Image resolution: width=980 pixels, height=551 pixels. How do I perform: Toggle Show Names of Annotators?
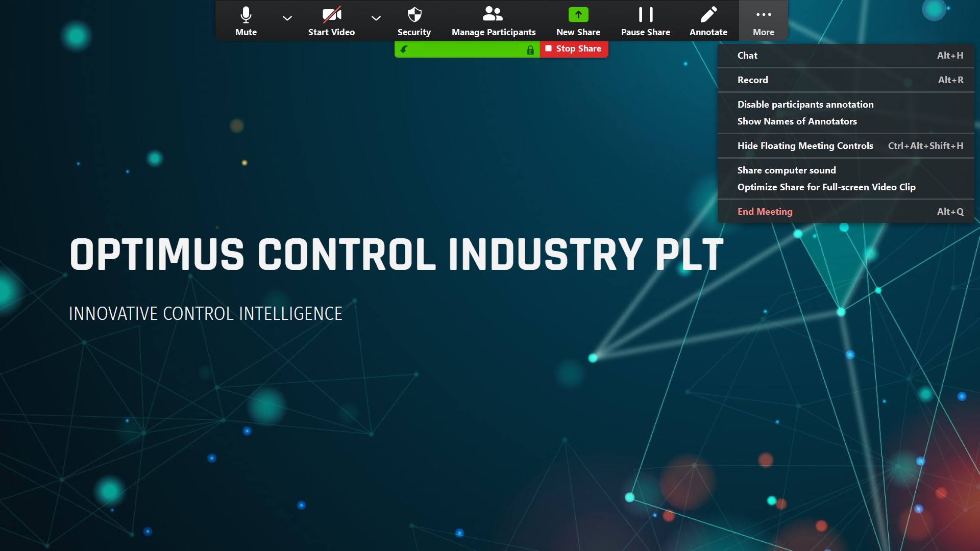pos(846,121)
